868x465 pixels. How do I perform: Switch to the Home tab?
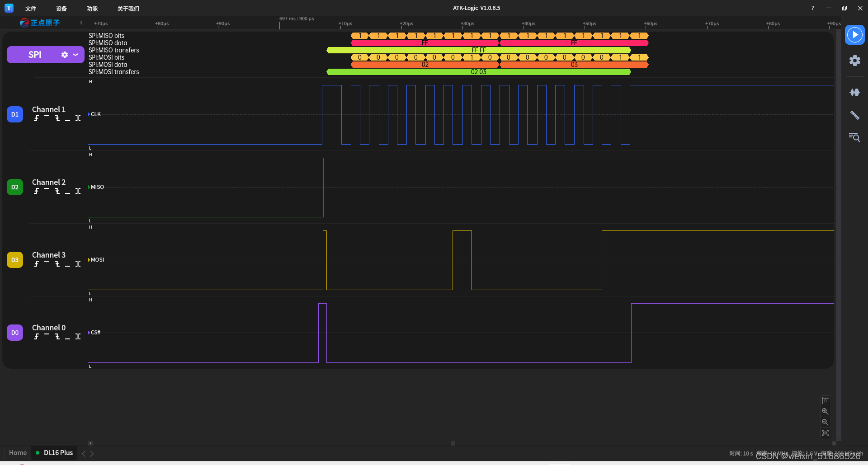18,453
